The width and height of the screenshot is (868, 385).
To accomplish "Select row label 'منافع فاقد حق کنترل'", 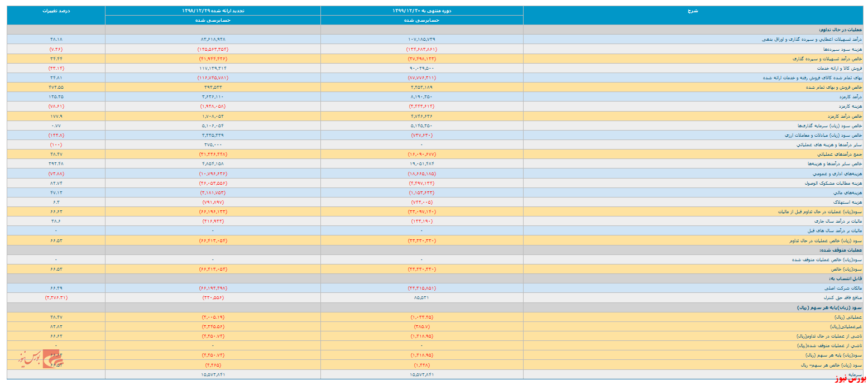I will [842, 297].
